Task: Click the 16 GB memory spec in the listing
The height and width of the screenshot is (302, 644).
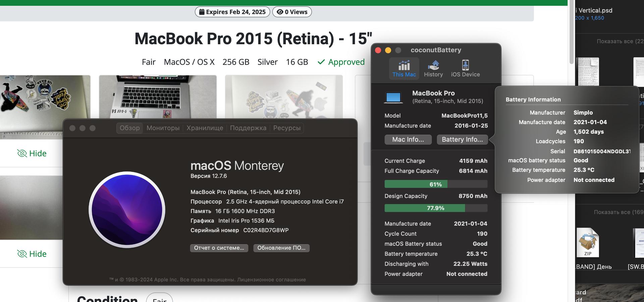Action: [297, 62]
